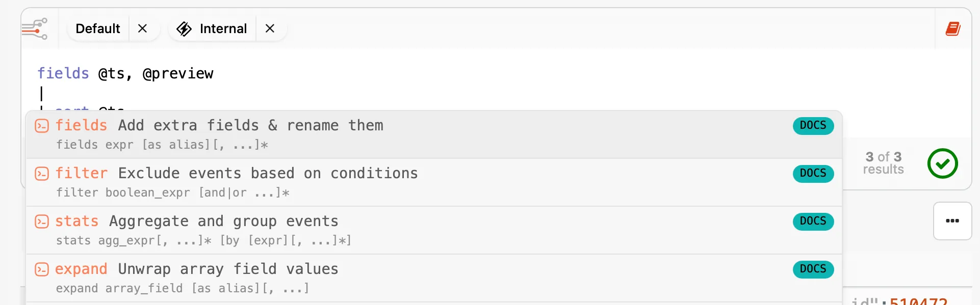
Task: Open DOCS for the fields command
Action: [813, 126]
